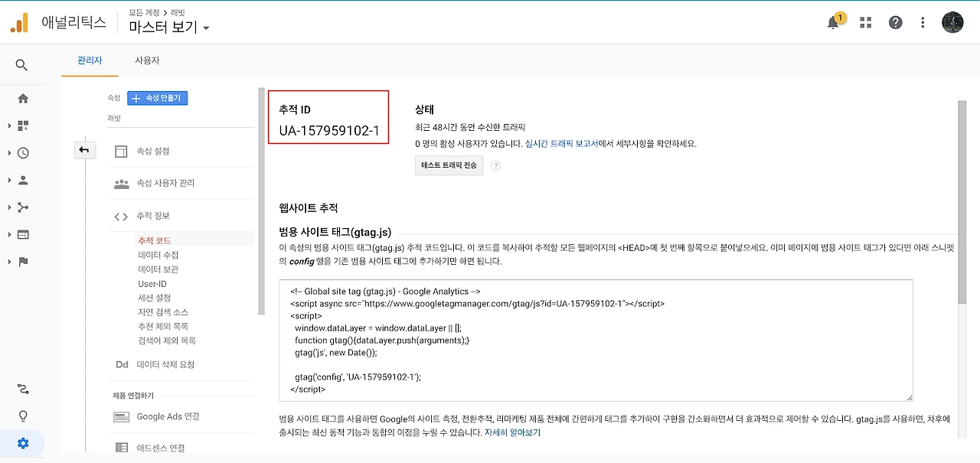Open Conversions flag icon in sidebar
This screenshot has height=463, width=980.
click(x=23, y=262)
